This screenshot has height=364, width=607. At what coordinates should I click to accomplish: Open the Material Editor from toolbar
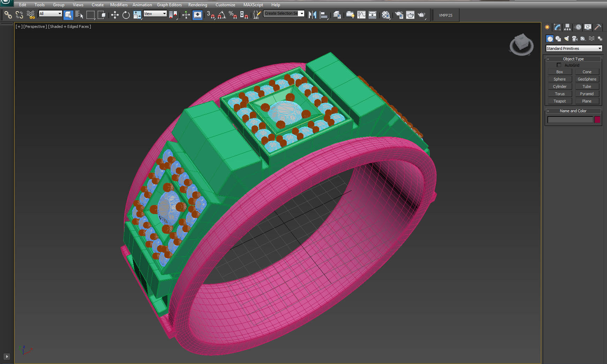click(385, 15)
